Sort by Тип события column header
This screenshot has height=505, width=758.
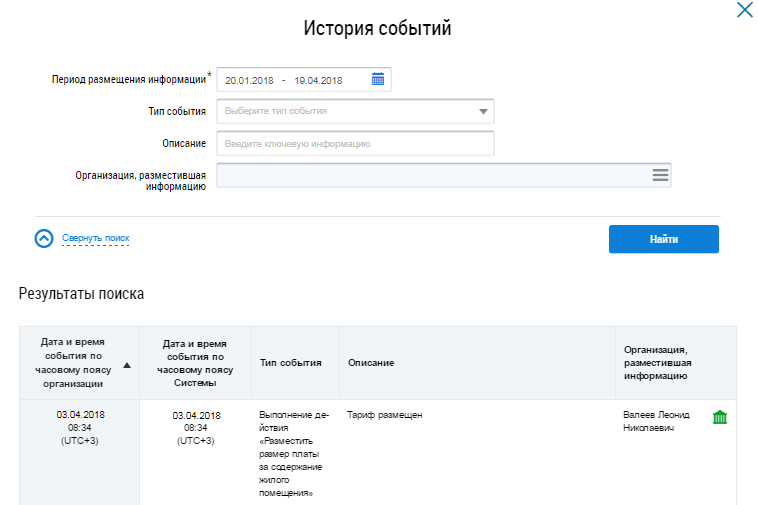290,362
